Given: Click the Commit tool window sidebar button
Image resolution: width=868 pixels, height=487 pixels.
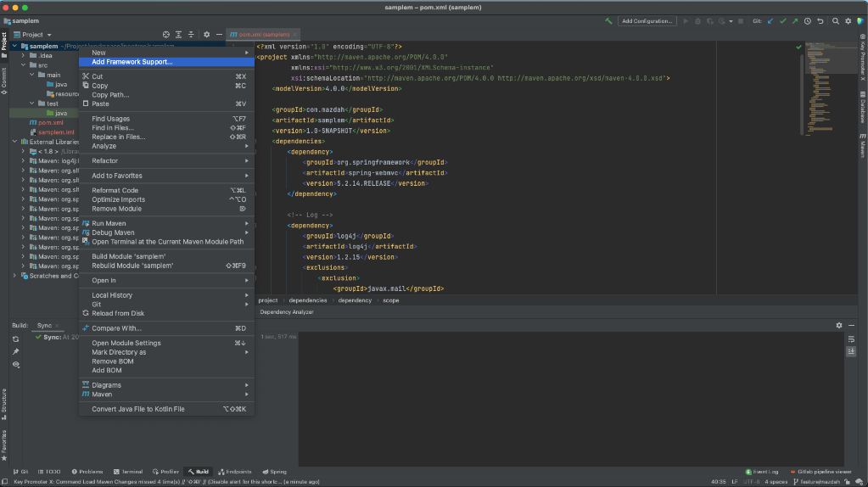Looking at the screenshot, I should coord(4,81).
